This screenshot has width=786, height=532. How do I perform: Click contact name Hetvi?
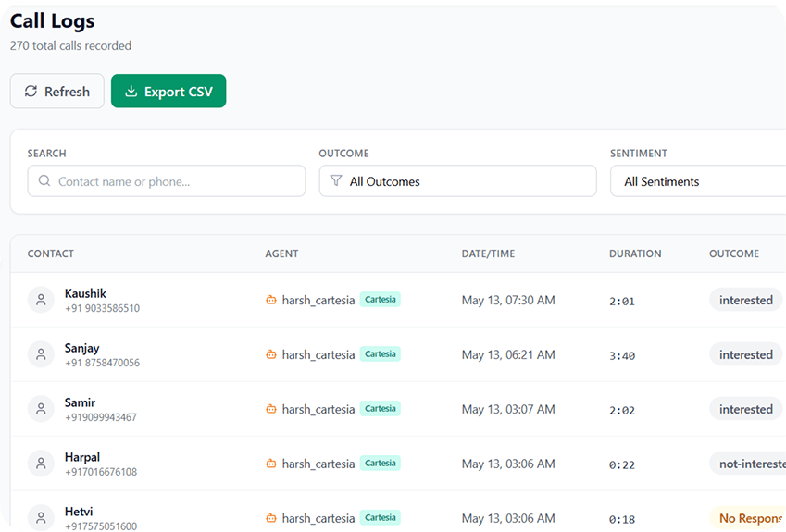point(79,512)
